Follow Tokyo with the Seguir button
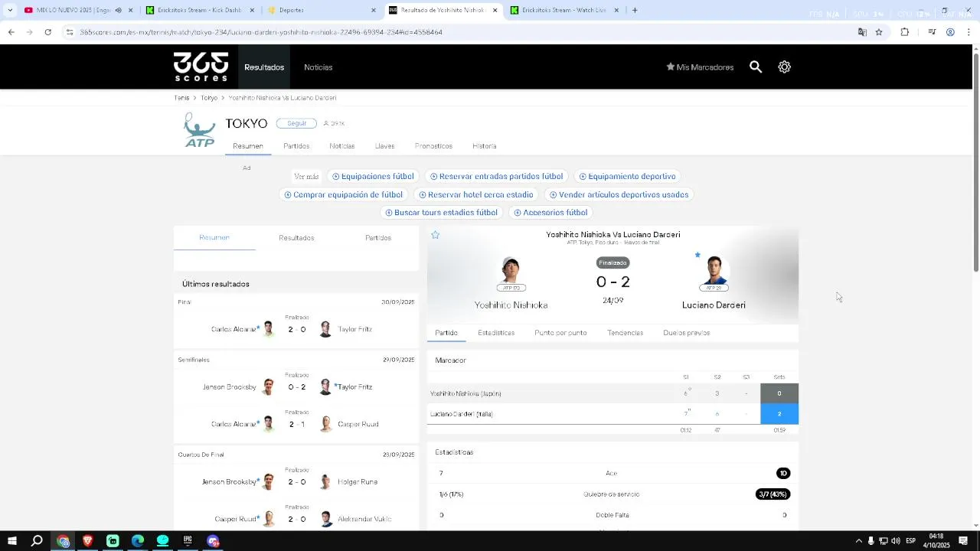 coord(296,123)
